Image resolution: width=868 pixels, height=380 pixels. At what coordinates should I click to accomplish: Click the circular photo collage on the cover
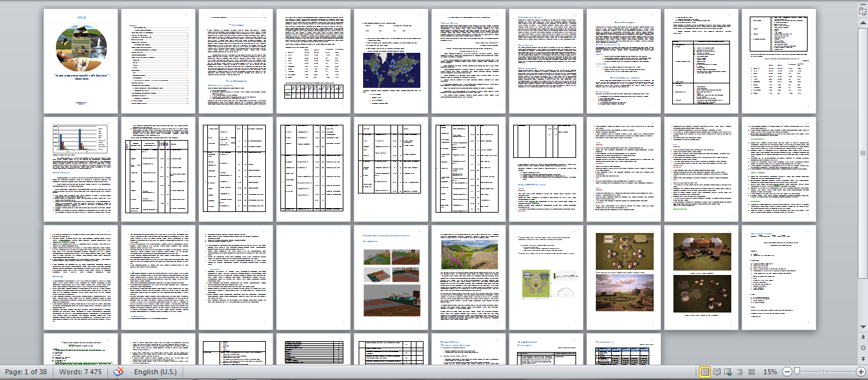click(81, 50)
